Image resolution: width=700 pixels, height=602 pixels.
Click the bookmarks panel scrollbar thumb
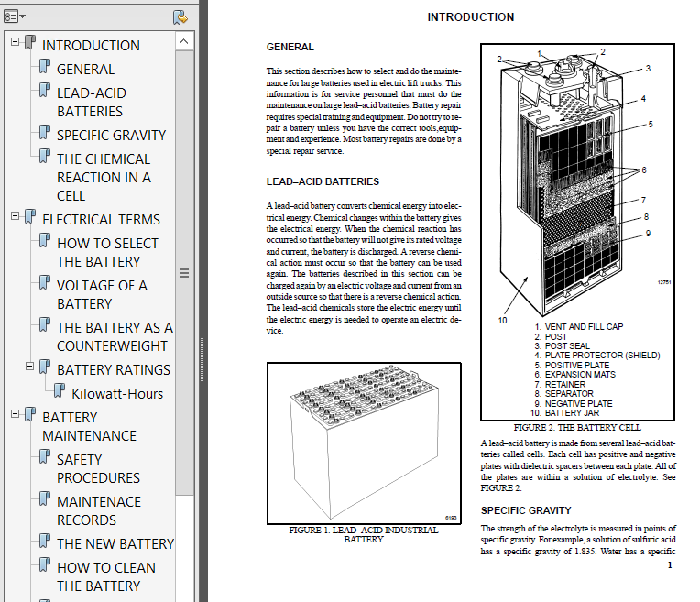[x=184, y=273]
